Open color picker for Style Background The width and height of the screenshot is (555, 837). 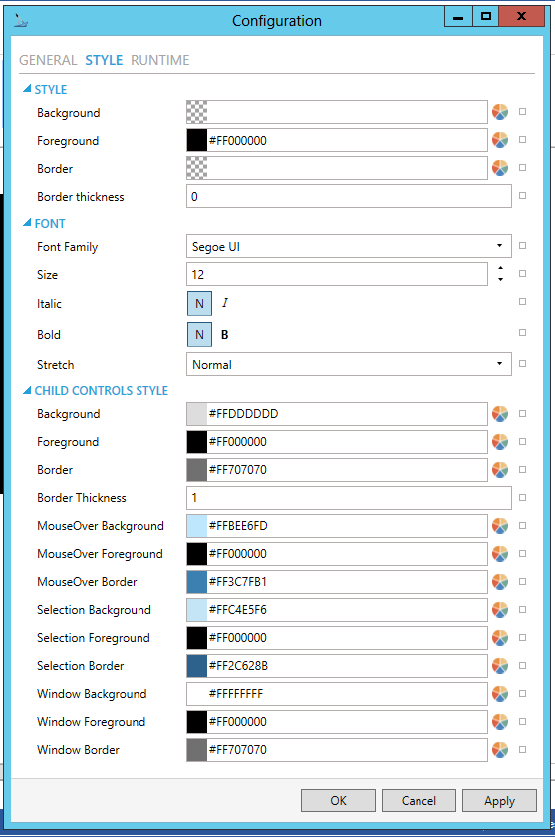point(500,112)
